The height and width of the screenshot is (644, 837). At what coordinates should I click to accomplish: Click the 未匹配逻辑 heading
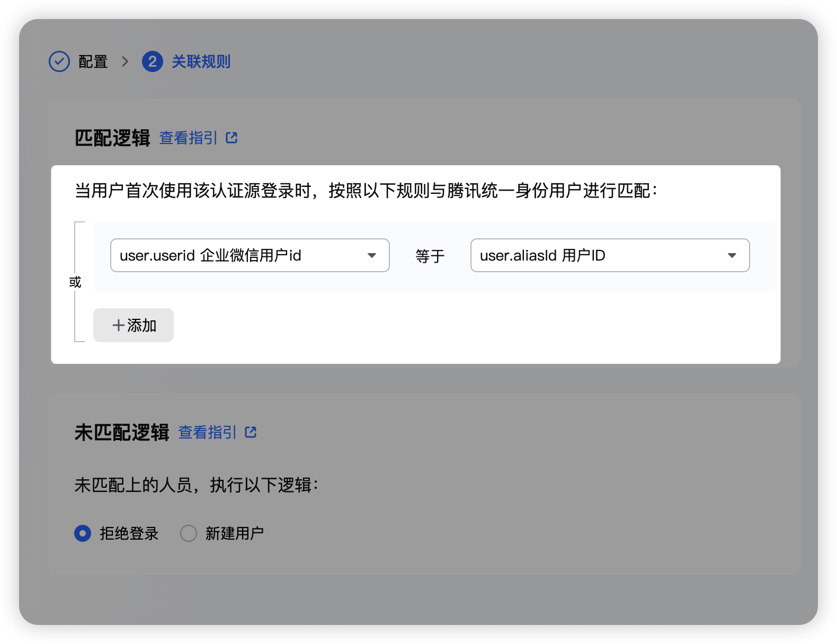(x=122, y=433)
